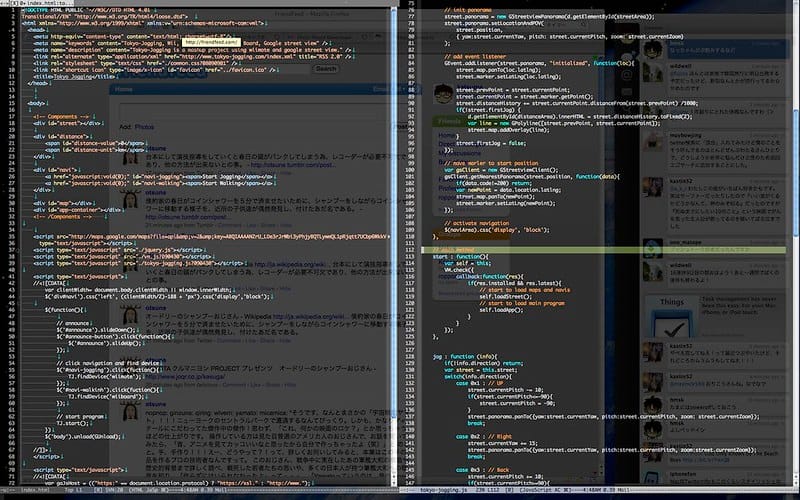This screenshot has width=800, height=500.
Task: Click the 'jog : function (info){' line
Action: (x=465, y=357)
